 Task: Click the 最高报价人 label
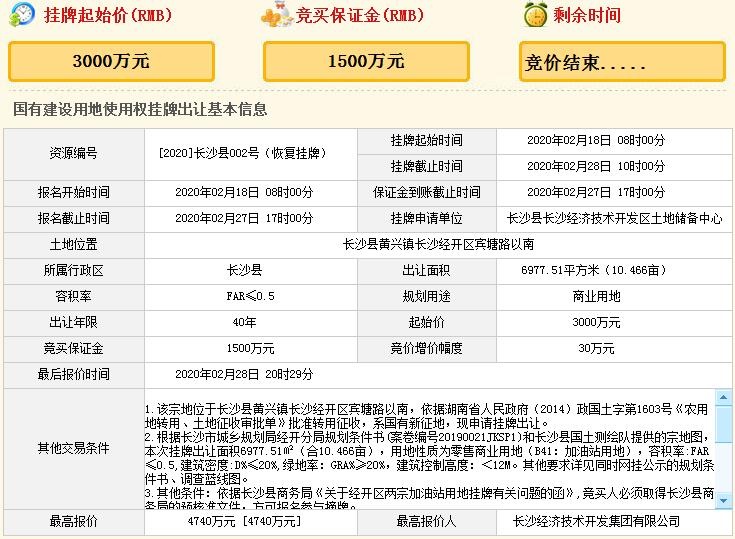pos(427,521)
